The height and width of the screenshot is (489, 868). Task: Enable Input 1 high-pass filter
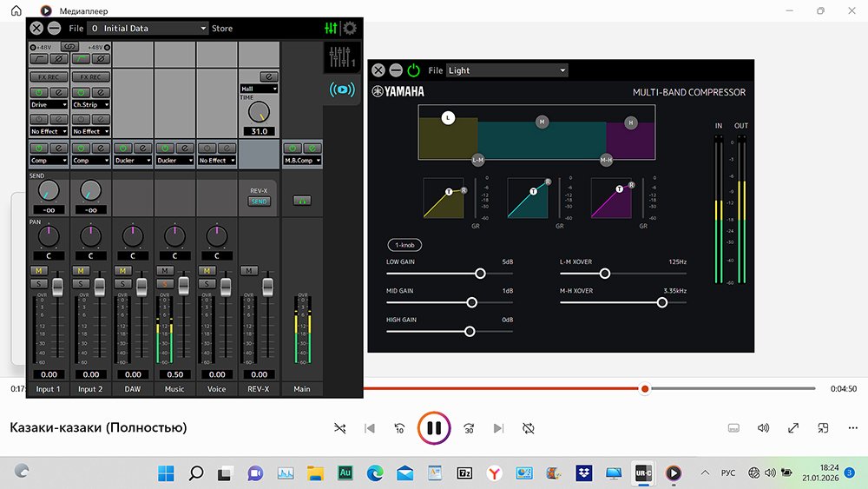coord(39,58)
